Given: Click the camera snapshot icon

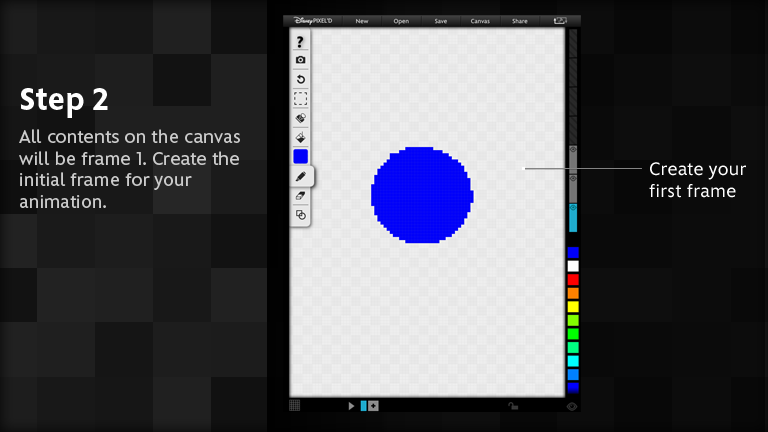Looking at the screenshot, I should (300, 60).
